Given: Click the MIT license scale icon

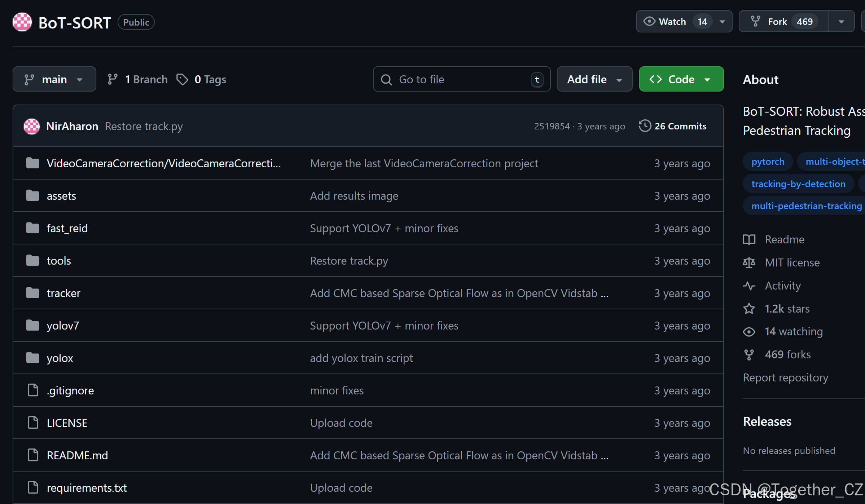Looking at the screenshot, I should [x=749, y=262].
